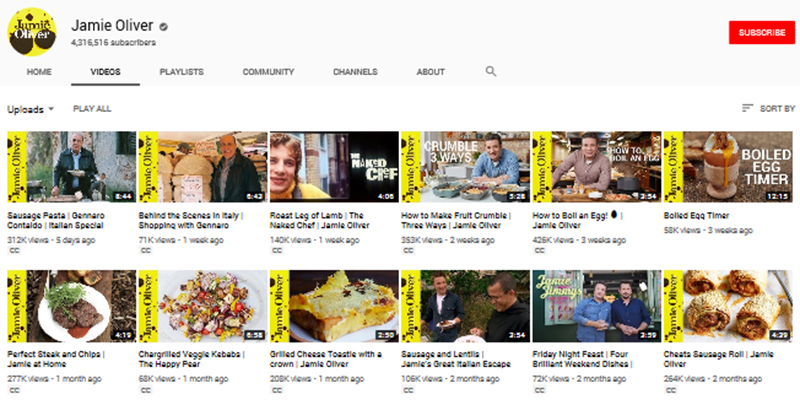Play the grilled cheese toastie thumbnail
Image resolution: width=800 pixels, height=405 pixels.
coord(334,306)
